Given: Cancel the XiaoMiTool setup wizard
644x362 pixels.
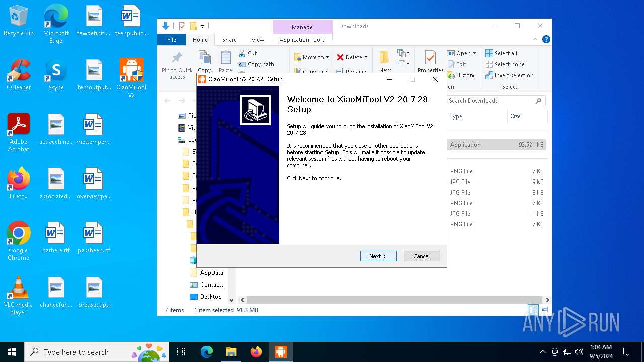Looking at the screenshot, I should [422, 256].
